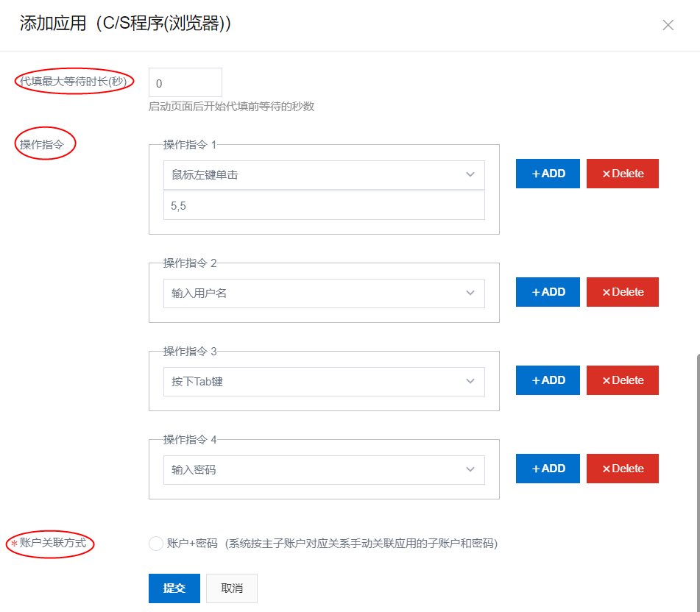Add a new instruction after 操作指令 2
This screenshot has width=700, height=612.
[548, 292]
